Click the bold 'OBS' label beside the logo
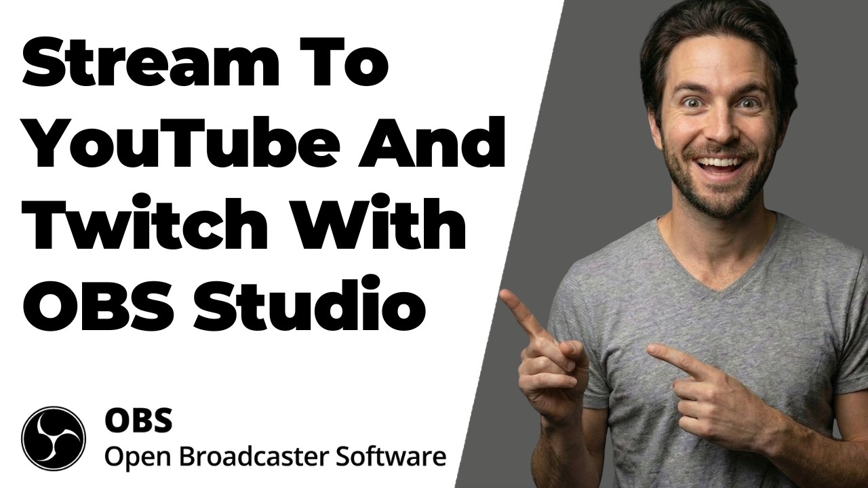Image resolution: width=868 pixels, height=488 pixels. [x=138, y=421]
